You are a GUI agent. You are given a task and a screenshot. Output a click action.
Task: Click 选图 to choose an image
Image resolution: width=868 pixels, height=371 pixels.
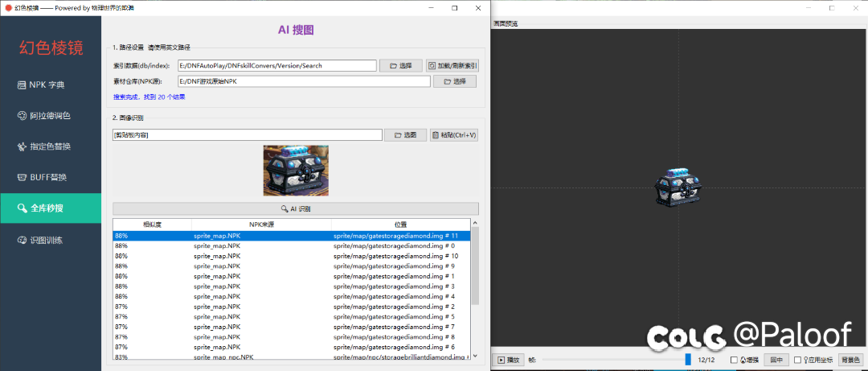click(x=405, y=135)
